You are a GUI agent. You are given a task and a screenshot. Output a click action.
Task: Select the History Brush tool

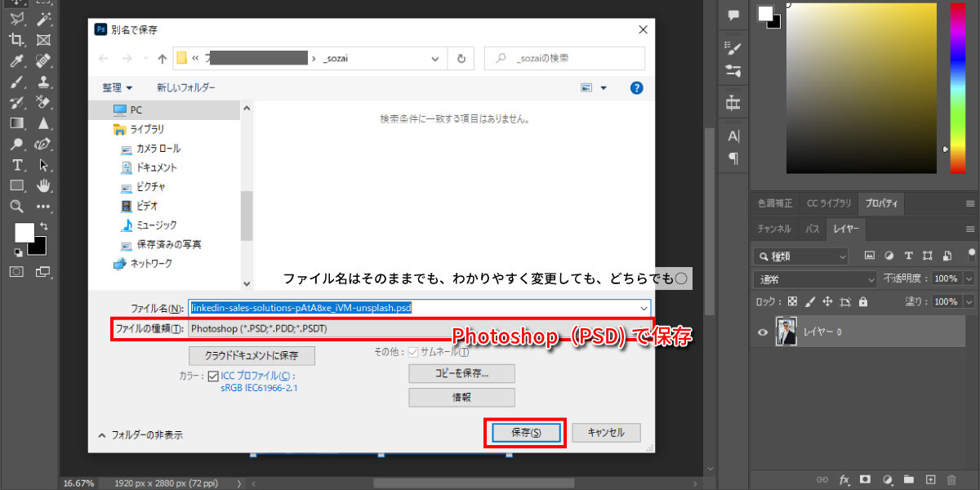16,103
